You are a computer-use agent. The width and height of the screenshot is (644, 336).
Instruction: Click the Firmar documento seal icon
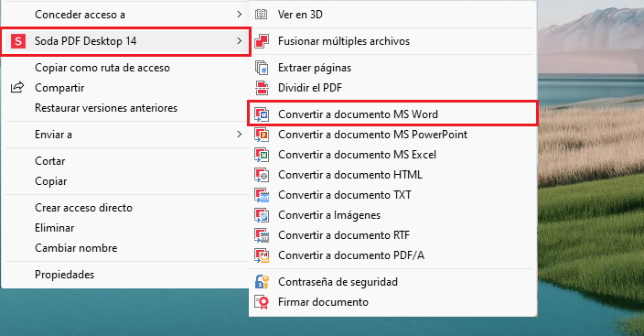pos(262,302)
